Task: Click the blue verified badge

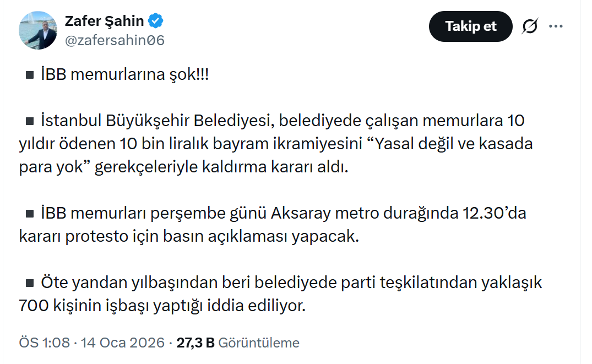Action: point(156,21)
